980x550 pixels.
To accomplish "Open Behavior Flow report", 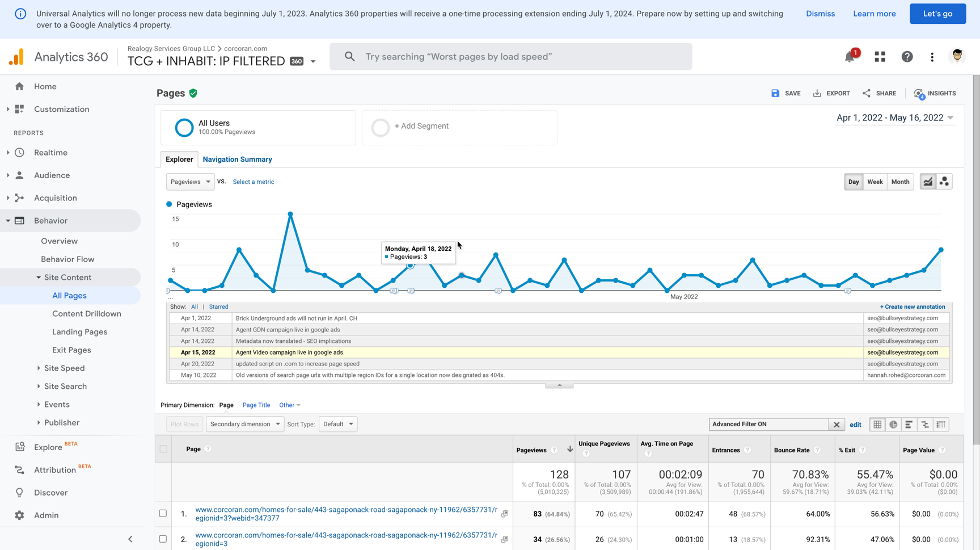I will 67,259.
